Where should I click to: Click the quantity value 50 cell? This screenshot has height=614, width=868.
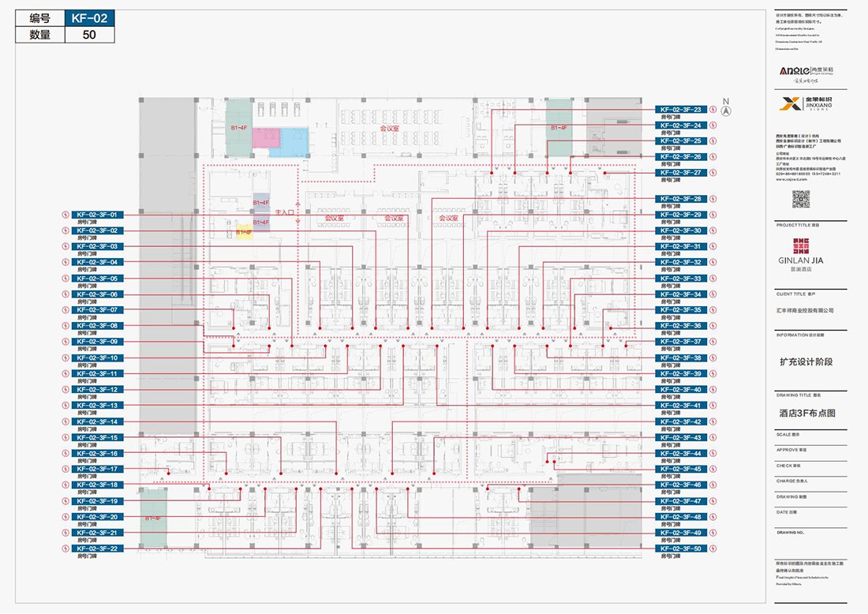[x=88, y=35]
